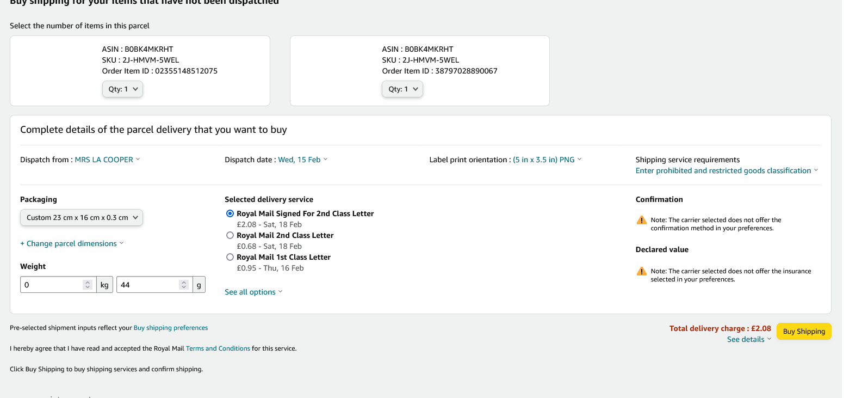Open Qty dropdown for order item 38797028890067
Screen dimensions: 868x398
pos(402,89)
